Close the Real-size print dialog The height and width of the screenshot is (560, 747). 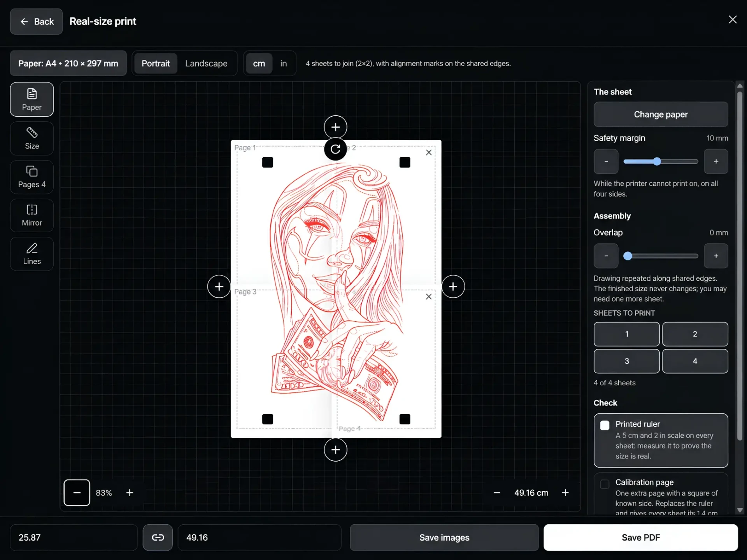click(x=733, y=20)
